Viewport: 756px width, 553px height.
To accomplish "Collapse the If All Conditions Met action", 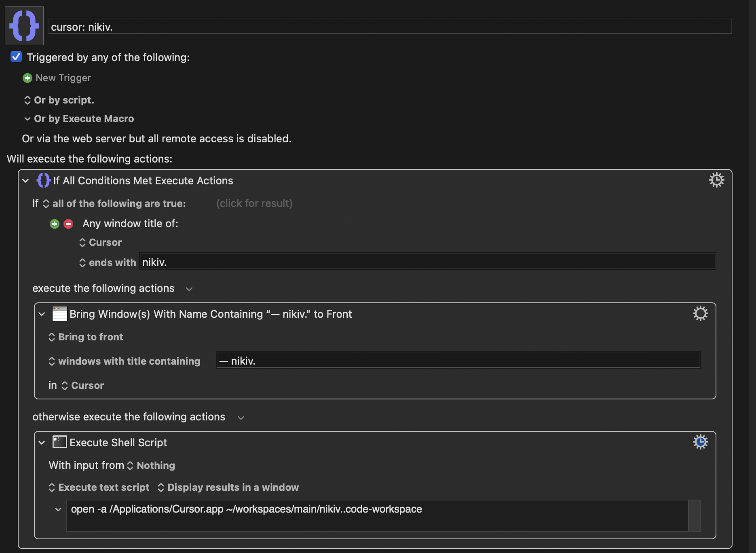I will click(26, 181).
